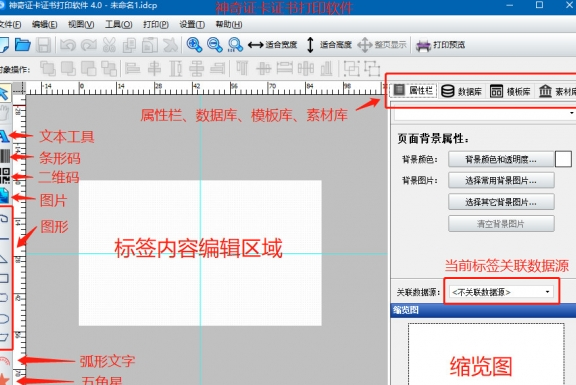
Task: Click the zoom in magnifier icon
Action: [194, 45]
